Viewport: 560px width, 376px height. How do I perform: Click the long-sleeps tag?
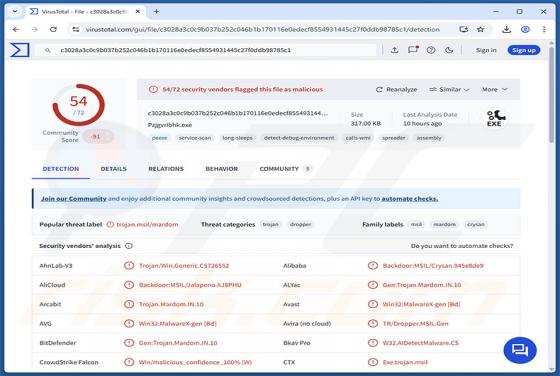[x=238, y=138]
